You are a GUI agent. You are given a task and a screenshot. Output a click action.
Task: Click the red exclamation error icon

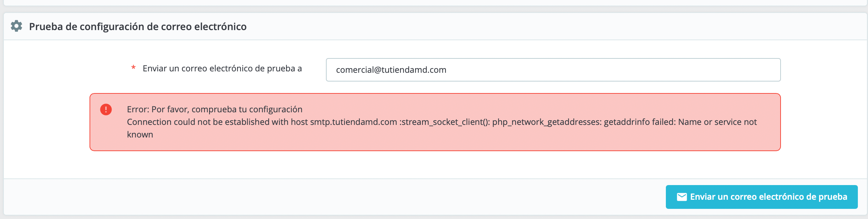[x=106, y=109]
